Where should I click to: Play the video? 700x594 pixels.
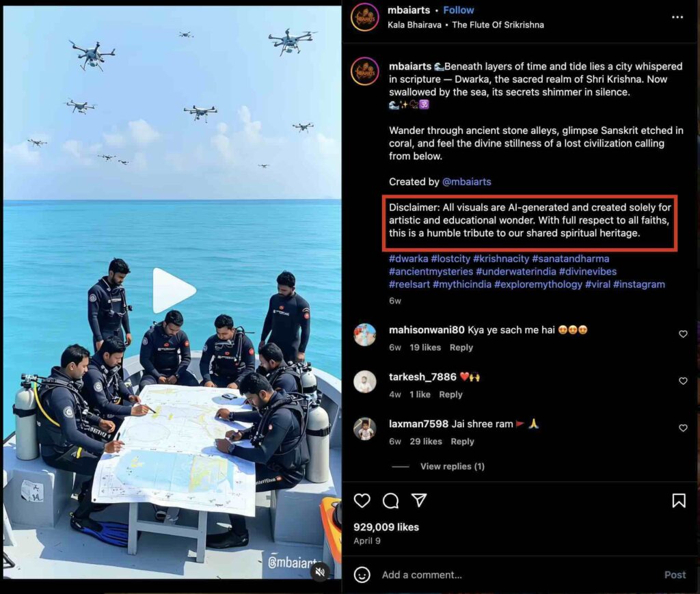point(173,290)
